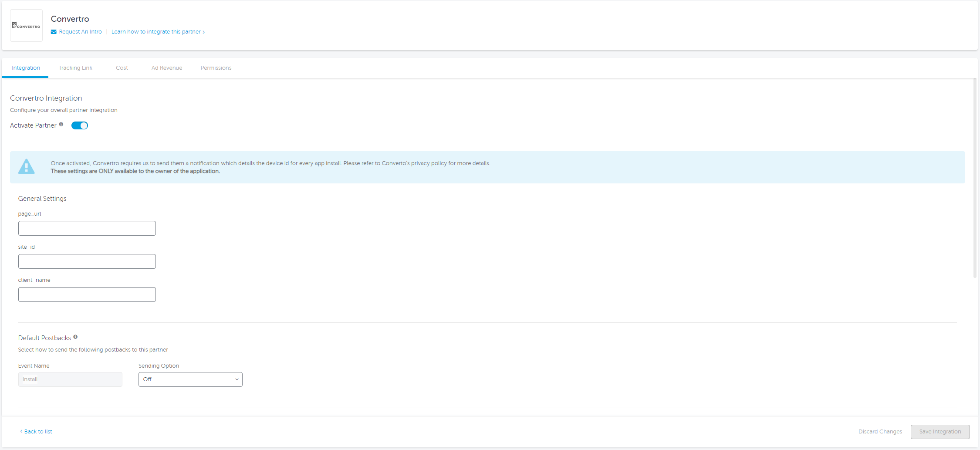Click the Convertro Integration heading
The image size is (980, 450).
click(46, 98)
